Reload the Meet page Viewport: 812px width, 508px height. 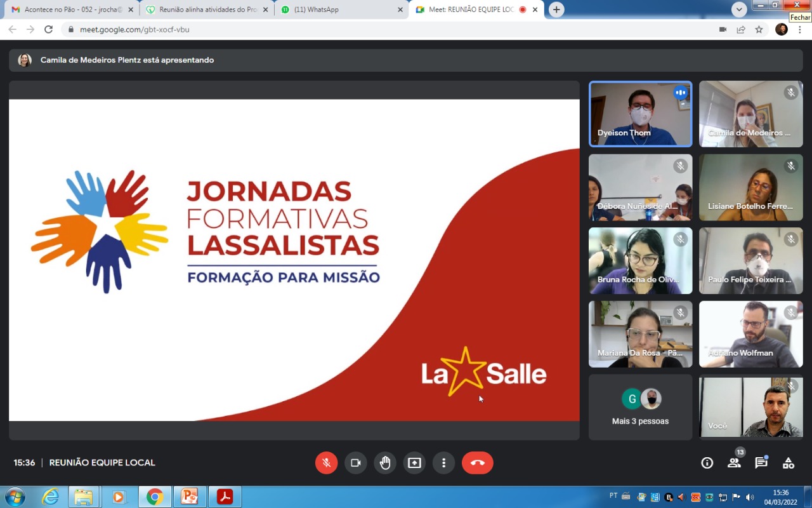[x=48, y=29]
